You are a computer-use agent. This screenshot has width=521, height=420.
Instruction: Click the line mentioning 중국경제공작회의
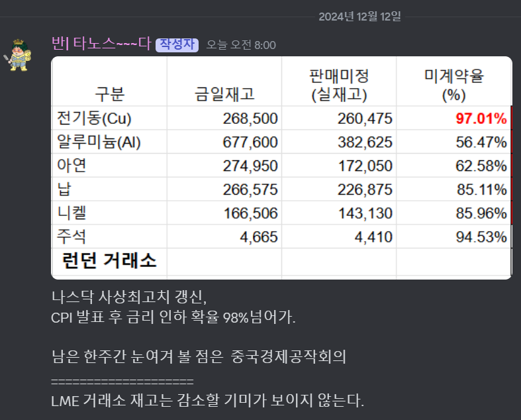pos(199,356)
